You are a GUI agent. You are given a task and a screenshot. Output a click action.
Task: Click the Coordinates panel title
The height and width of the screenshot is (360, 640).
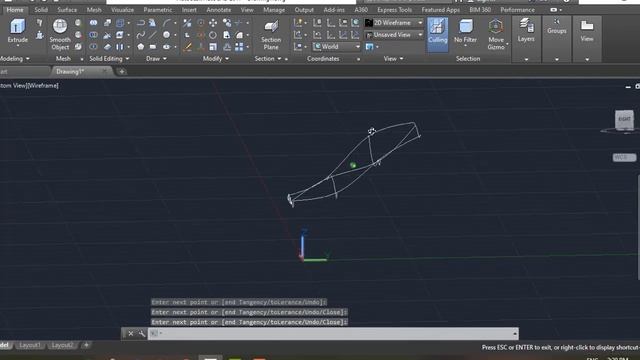point(323,59)
